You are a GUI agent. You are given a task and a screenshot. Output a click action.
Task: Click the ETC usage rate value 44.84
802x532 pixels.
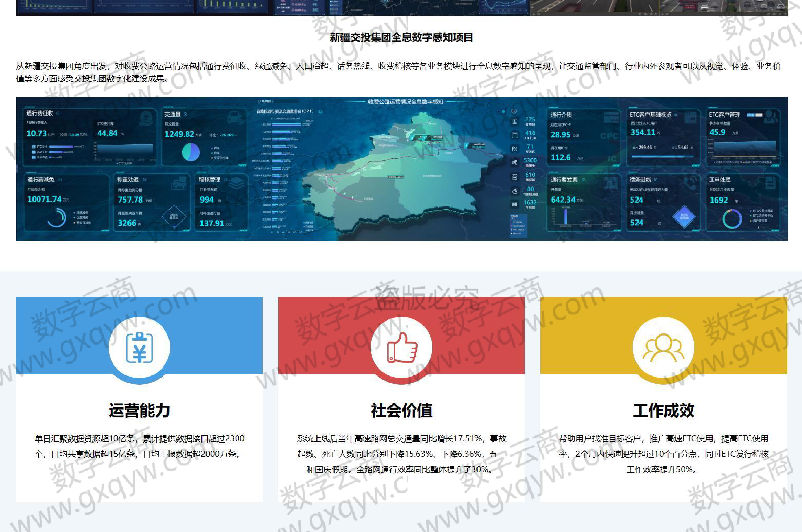(107, 133)
